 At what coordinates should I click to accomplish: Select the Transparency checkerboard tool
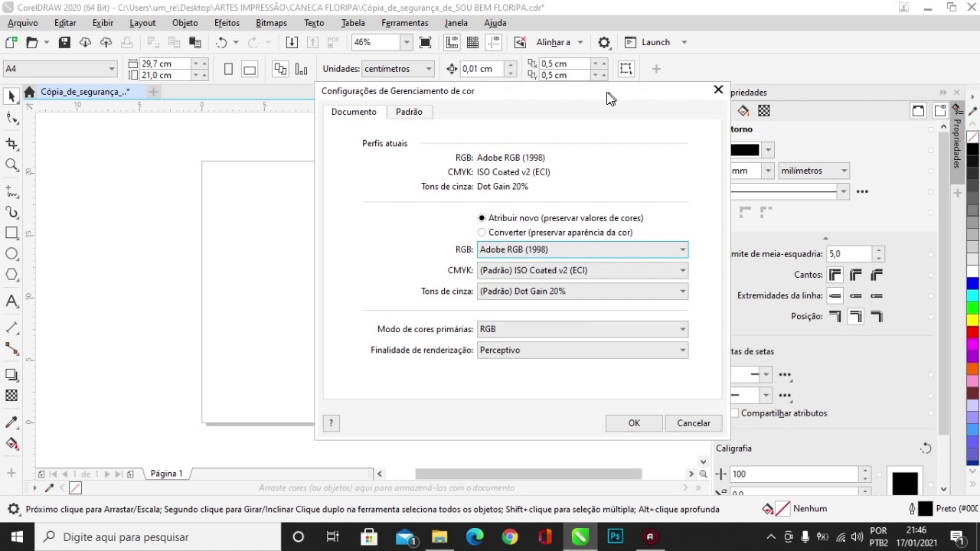pyautogui.click(x=11, y=396)
